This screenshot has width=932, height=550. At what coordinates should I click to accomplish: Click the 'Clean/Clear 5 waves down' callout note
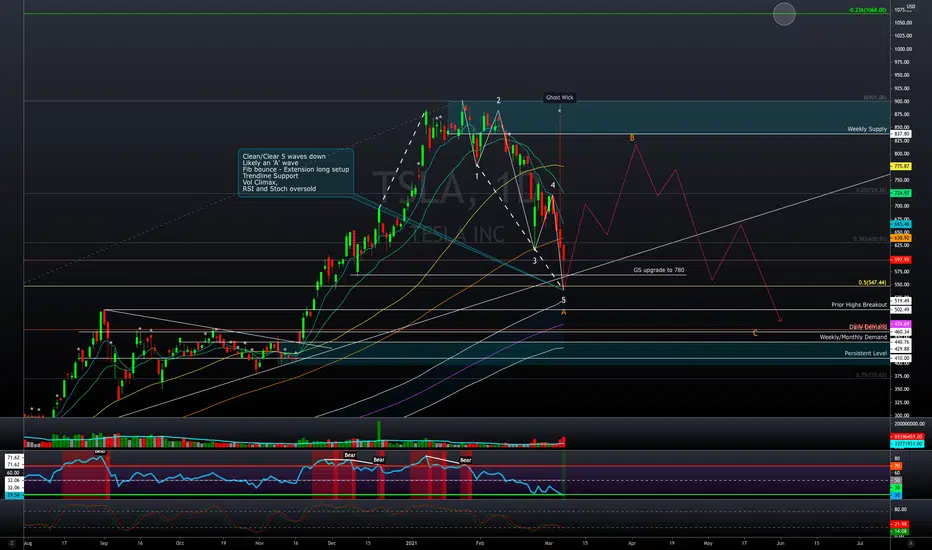pos(296,172)
